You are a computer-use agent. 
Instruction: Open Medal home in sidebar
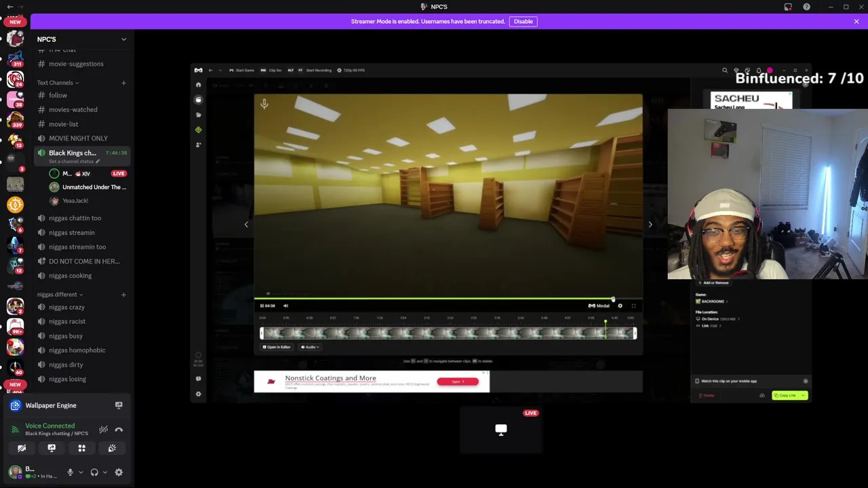198,85
